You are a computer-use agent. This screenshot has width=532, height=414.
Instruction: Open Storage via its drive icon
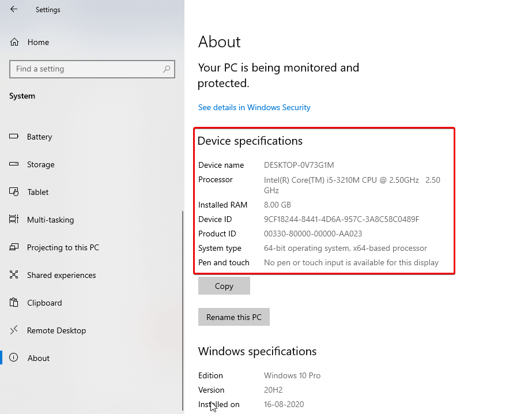pyautogui.click(x=15, y=164)
